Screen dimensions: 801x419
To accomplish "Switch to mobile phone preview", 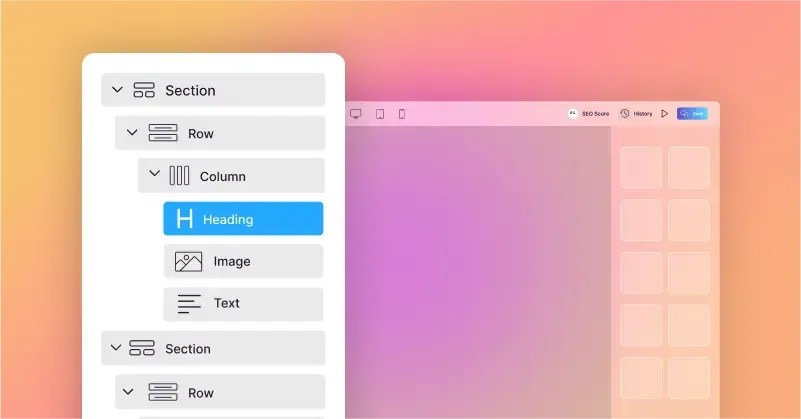I will (x=402, y=114).
